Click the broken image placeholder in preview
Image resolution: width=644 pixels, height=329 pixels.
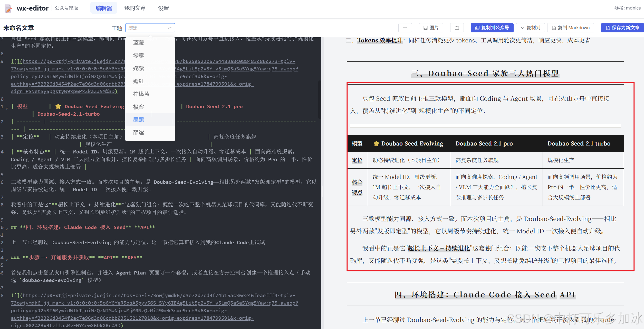click(x=485, y=126)
